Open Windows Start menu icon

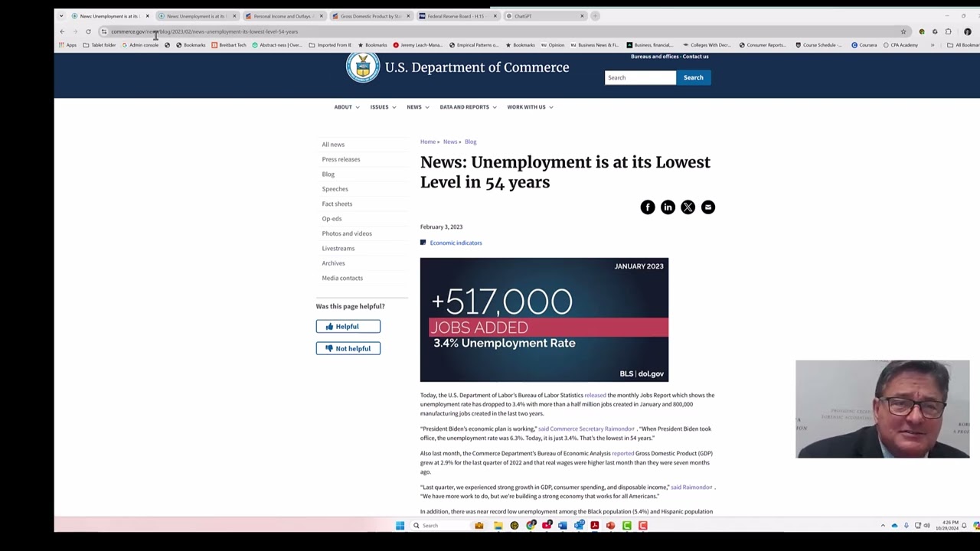pyautogui.click(x=400, y=526)
